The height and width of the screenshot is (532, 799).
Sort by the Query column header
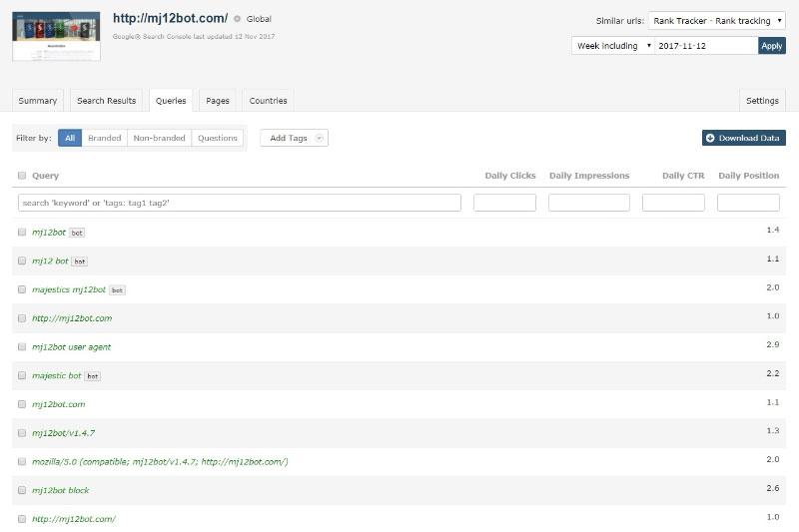[x=45, y=176]
